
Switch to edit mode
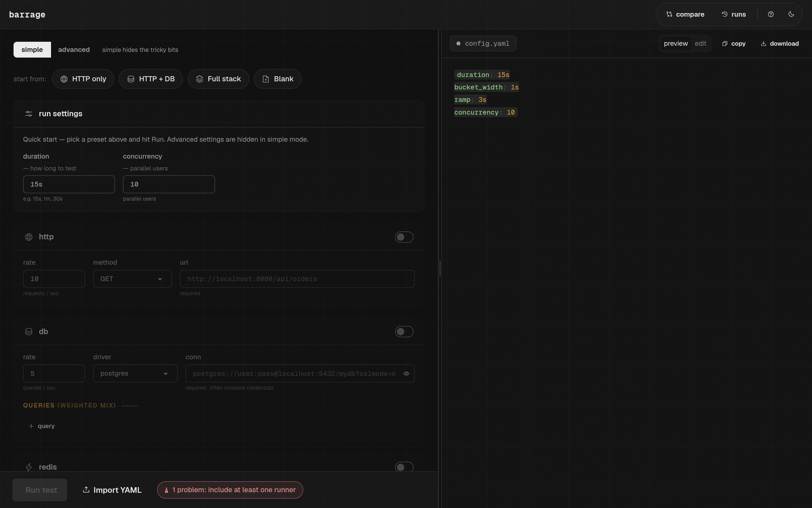pyautogui.click(x=700, y=44)
